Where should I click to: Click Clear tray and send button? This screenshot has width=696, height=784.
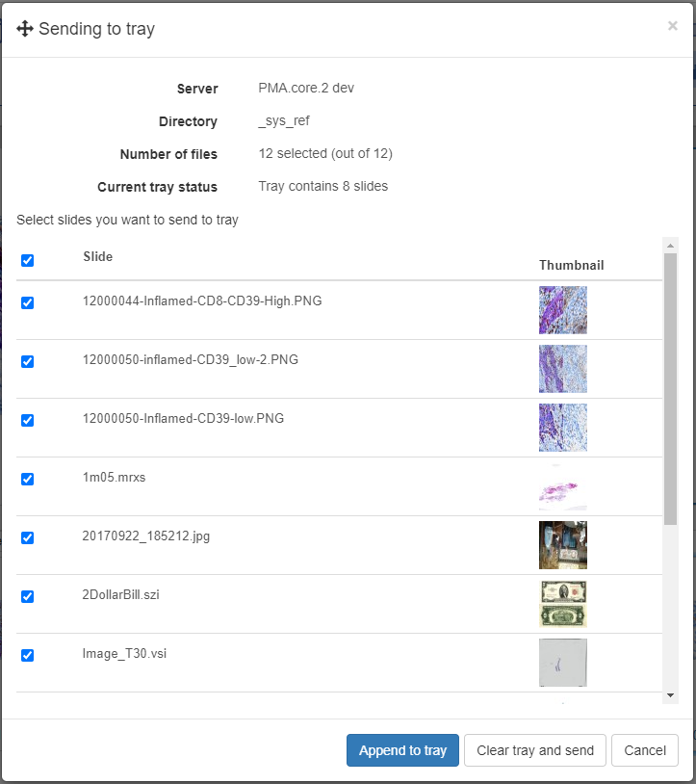[x=535, y=750]
